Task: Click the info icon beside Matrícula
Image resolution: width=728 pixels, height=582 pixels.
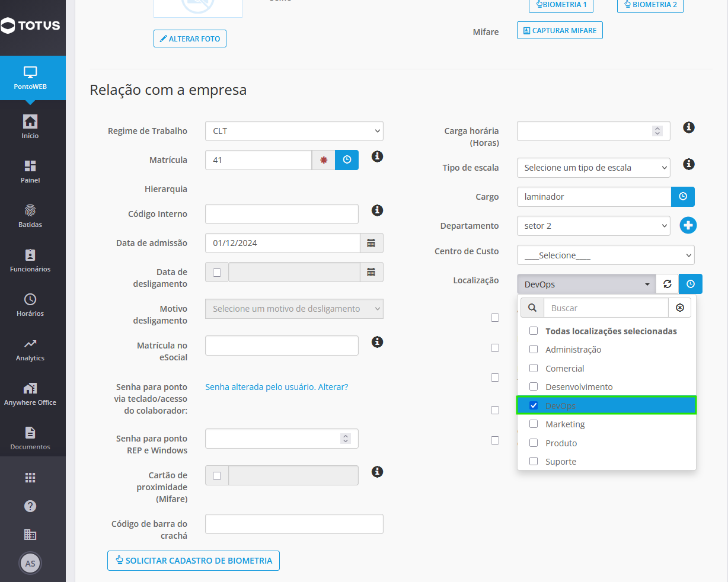Action: click(377, 156)
